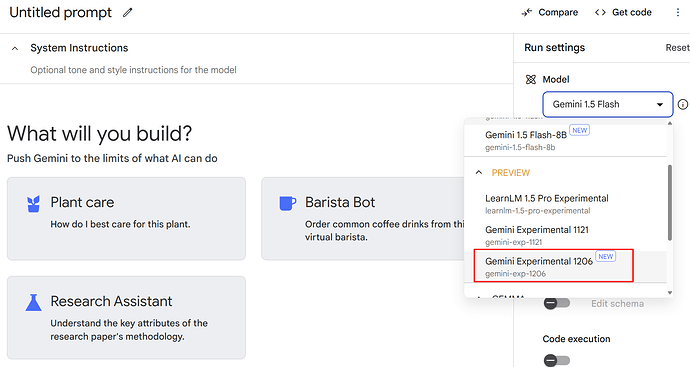Open the Barista Bot example card
This screenshot has height=367, width=690.
363,219
